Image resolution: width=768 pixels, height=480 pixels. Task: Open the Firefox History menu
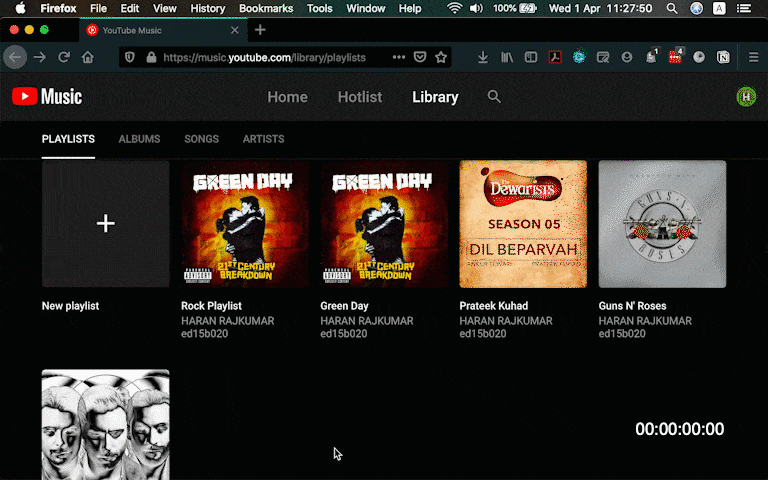pos(208,8)
